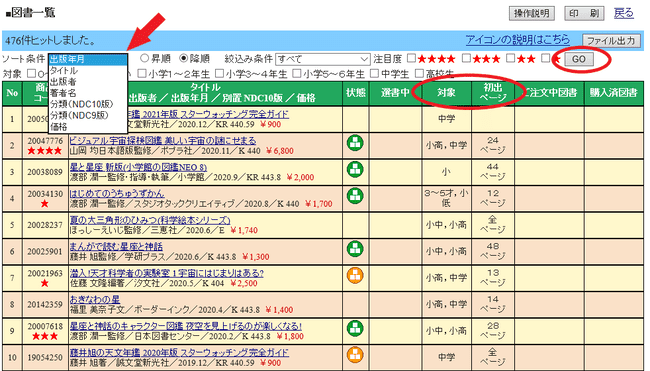The height and width of the screenshot is (371, 650).
Task: Click 44ページ cell in row 3
Action: click(x=493, y=172)
